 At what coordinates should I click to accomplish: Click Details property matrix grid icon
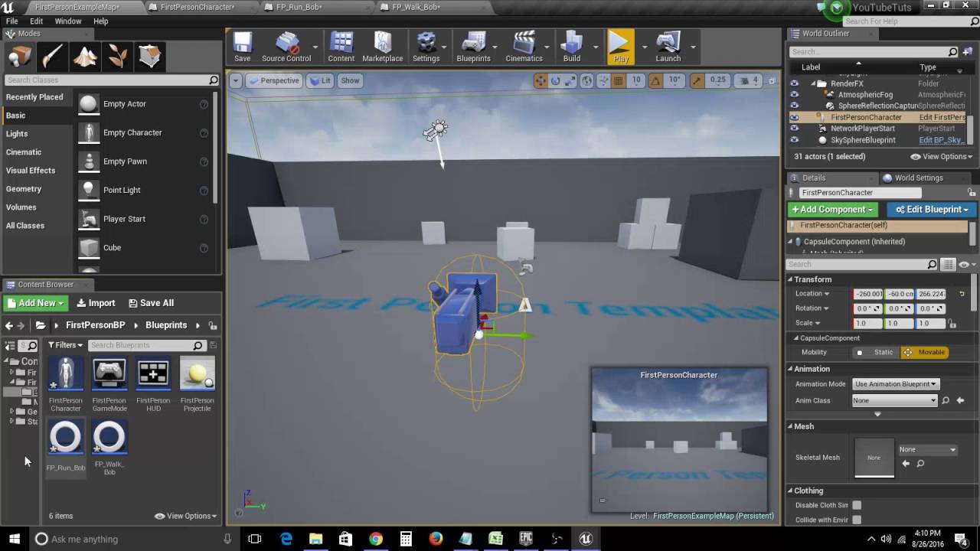point(948,264)
